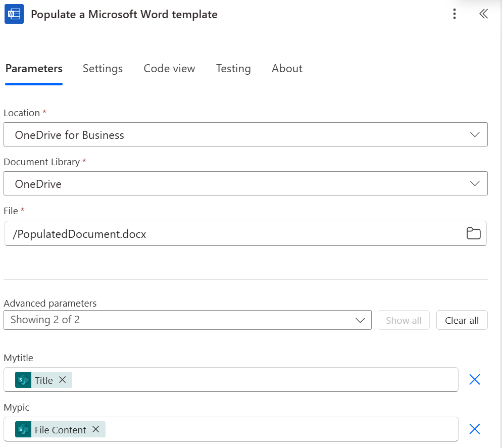
Task: Remove the Title dynamic content token
Action: [x=62, y=380]
